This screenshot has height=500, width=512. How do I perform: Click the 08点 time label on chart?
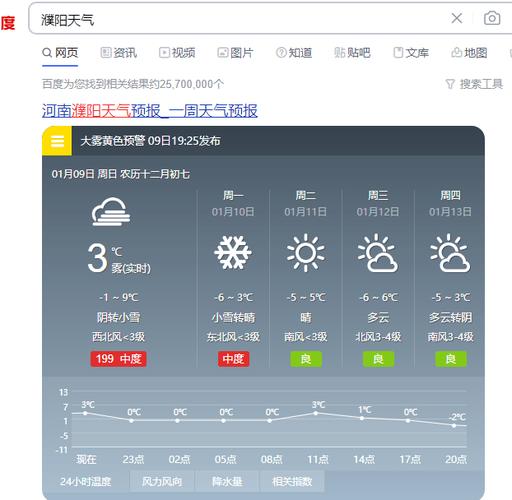coord(272,460)
